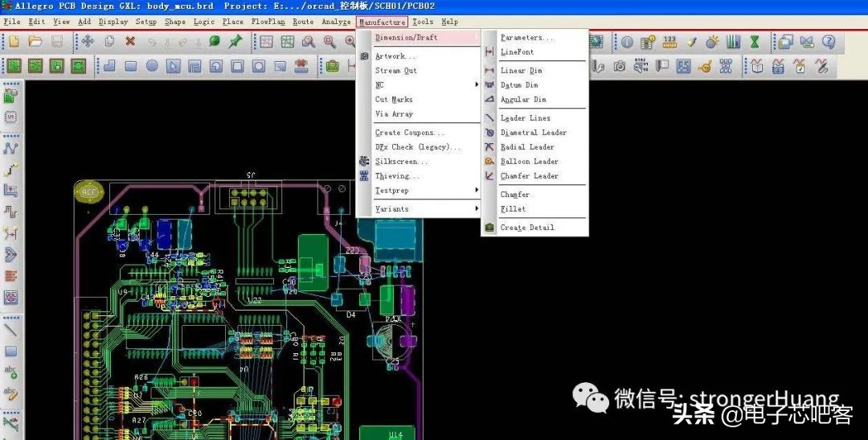The image size is (868, 440).
Task: Click the Open folder icon
Action: click(x=35, y=41)
